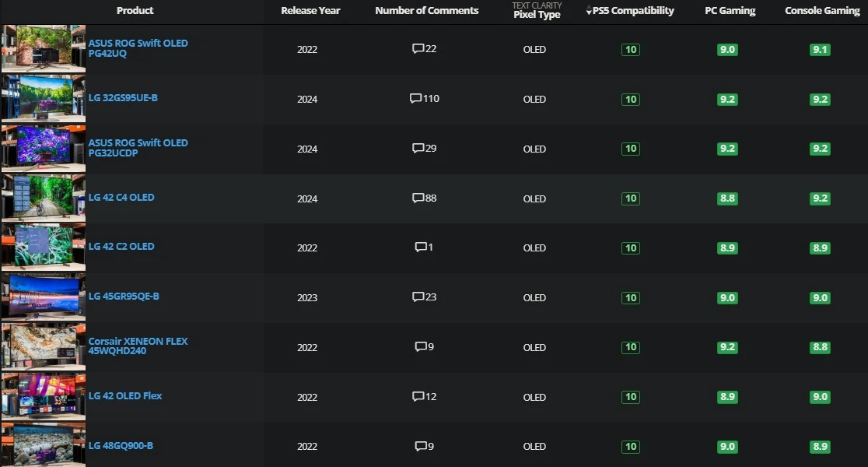Open comments icon for LG 32GS95UE-B
The image size is (868, 467).
pos(415,98)
